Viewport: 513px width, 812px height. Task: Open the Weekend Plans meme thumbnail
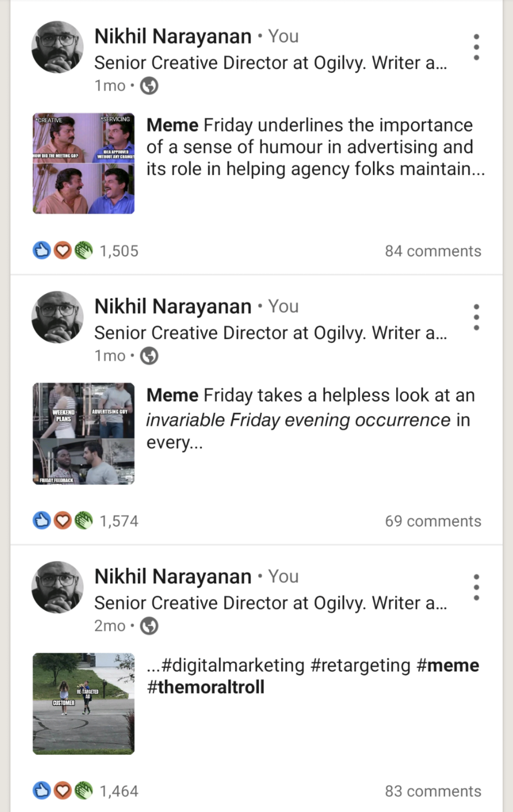pyautogui.click(x=84, y=434)
